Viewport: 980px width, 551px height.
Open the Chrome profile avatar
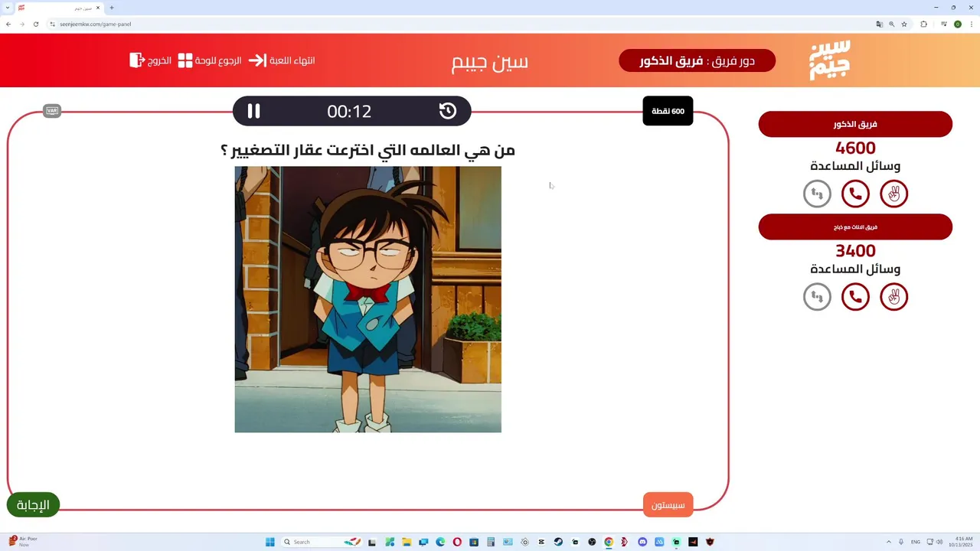pyautogui.click(x=958, y=24)
